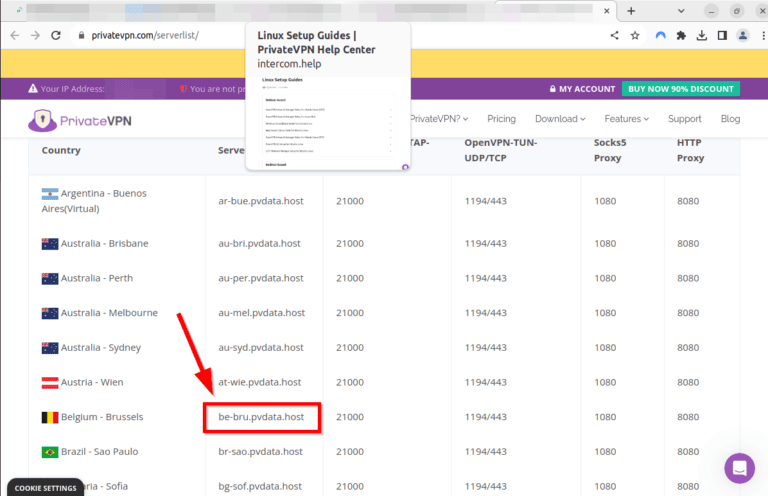Click the PrivateVPN logo
Viewport: 768px width, 496px height.
80,120
